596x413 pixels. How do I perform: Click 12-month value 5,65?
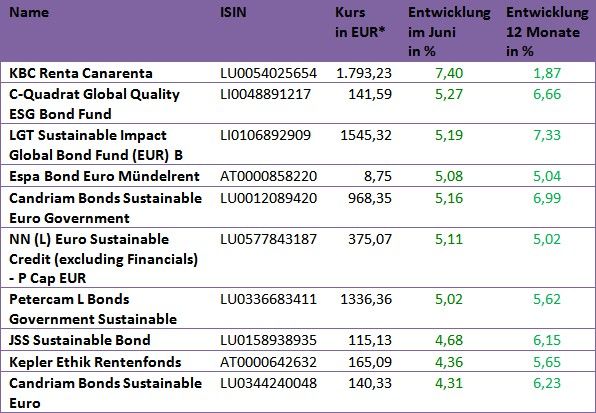point(547,362)
